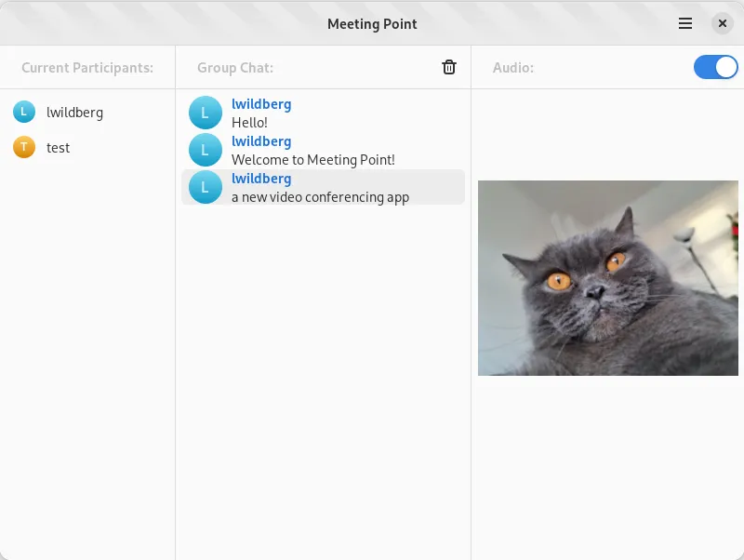Click the "Current Participants:" header label
The image size is (744, 560).
(x=87, y=68)
